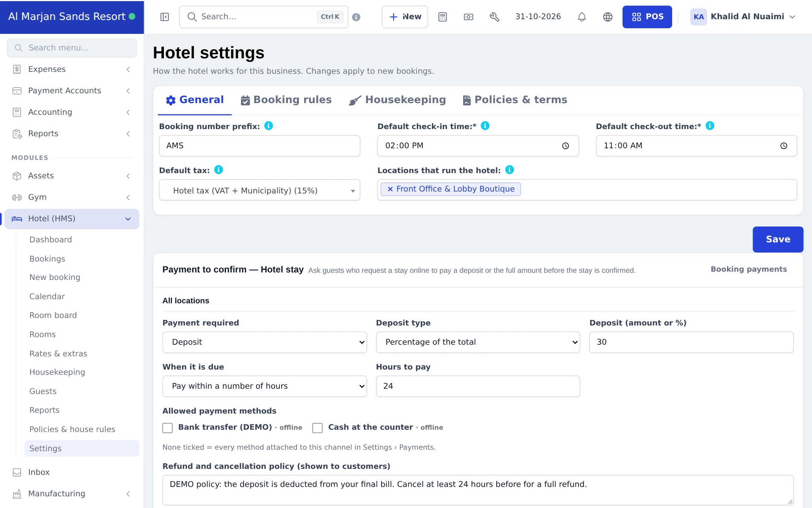The image size is (812, 508).
Task: Expand the Accounting chevron
Action: point(128,112)
